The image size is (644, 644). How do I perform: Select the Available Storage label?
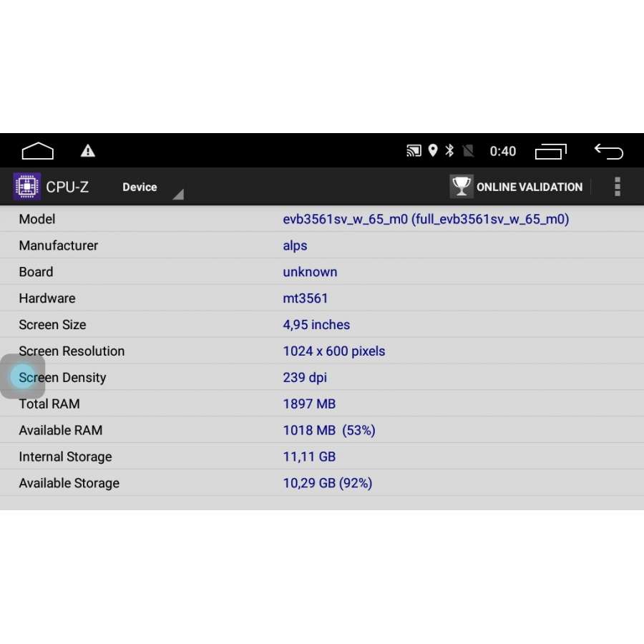(69, 483)
